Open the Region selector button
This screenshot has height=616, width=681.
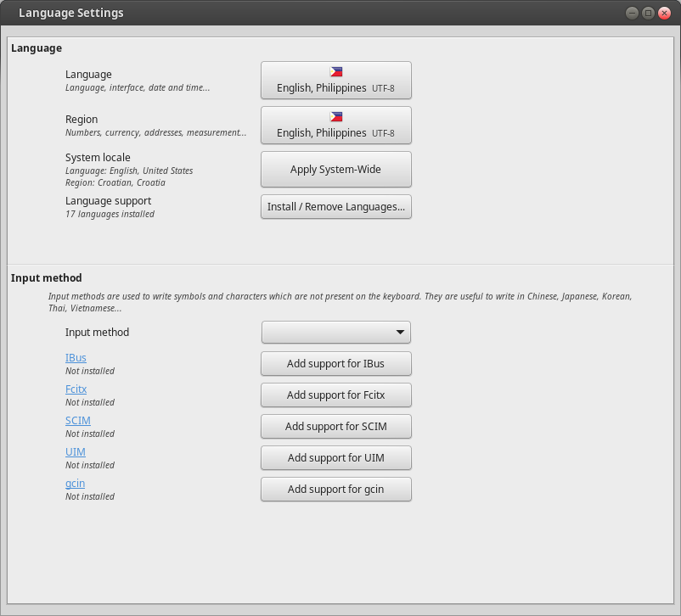point(335,126)
